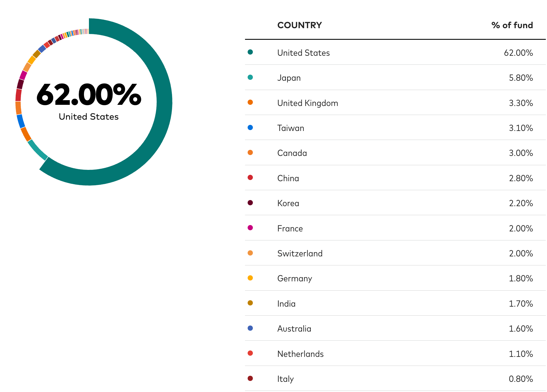547x392 pixels.
Task: Click the Taiwan blue legend dot
Action: (250, 127)
